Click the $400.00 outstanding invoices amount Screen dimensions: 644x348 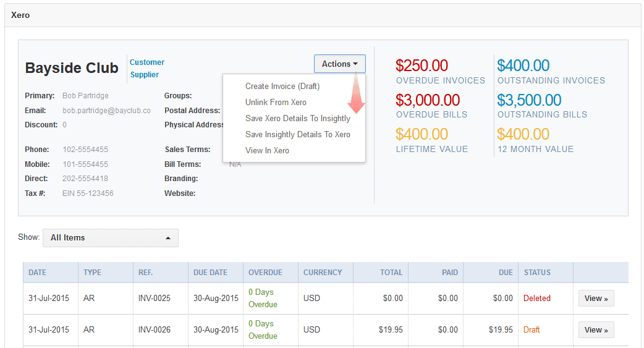[523, 66]
